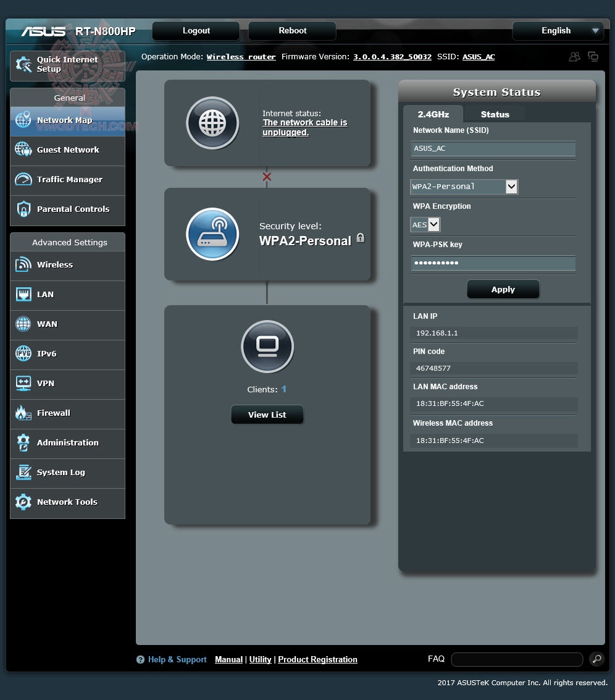Open the Wireless router operation mode link
Viewport: 615px width, 700px height.
[x=241, y=57]
